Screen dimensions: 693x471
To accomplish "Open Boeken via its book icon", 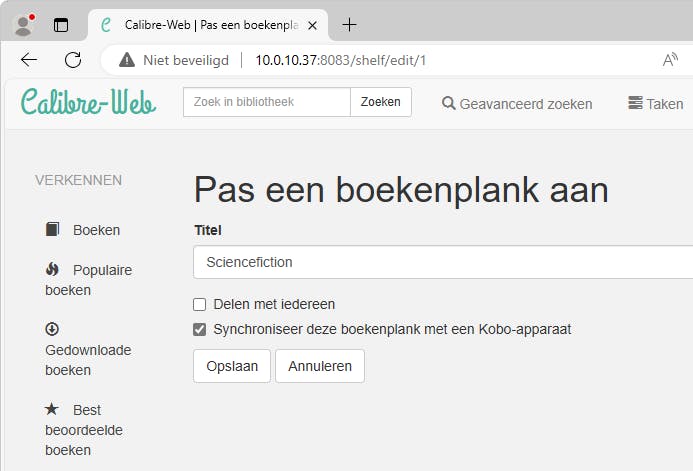I will (x=53, y=230).
